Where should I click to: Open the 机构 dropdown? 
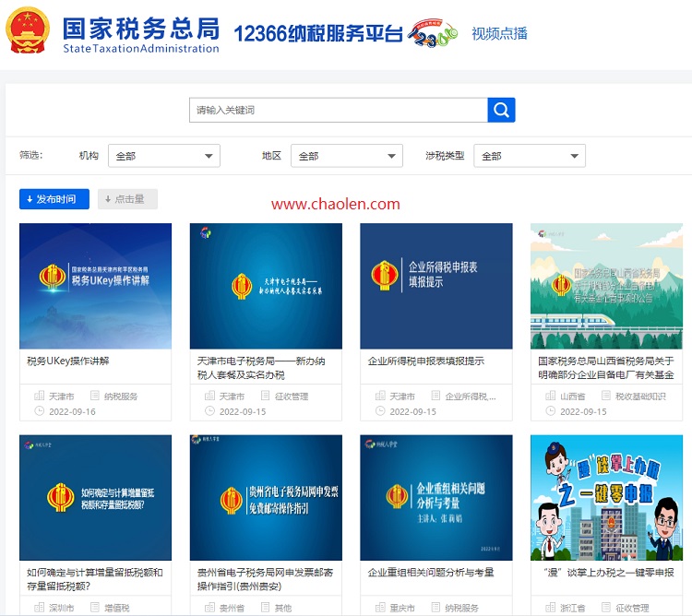tap(163, 156)
